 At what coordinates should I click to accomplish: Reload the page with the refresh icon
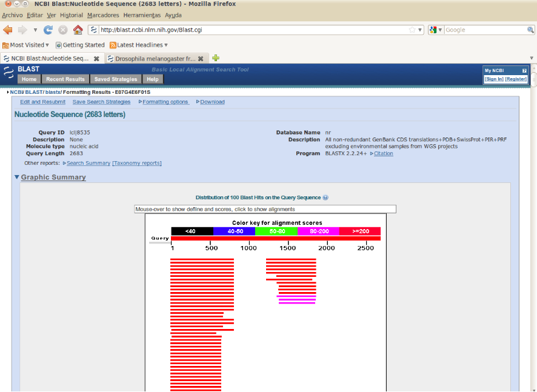tap(48, 30)
